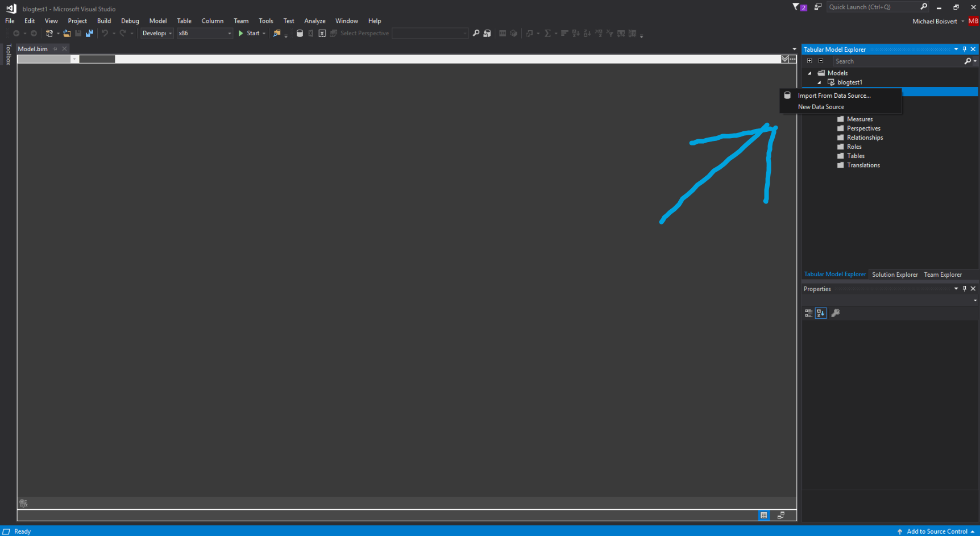This screenshot has width=980, height=536.
Task: Click the Expand All plus icon in Tabular Model Explorer
Action: tap(809, 61)
